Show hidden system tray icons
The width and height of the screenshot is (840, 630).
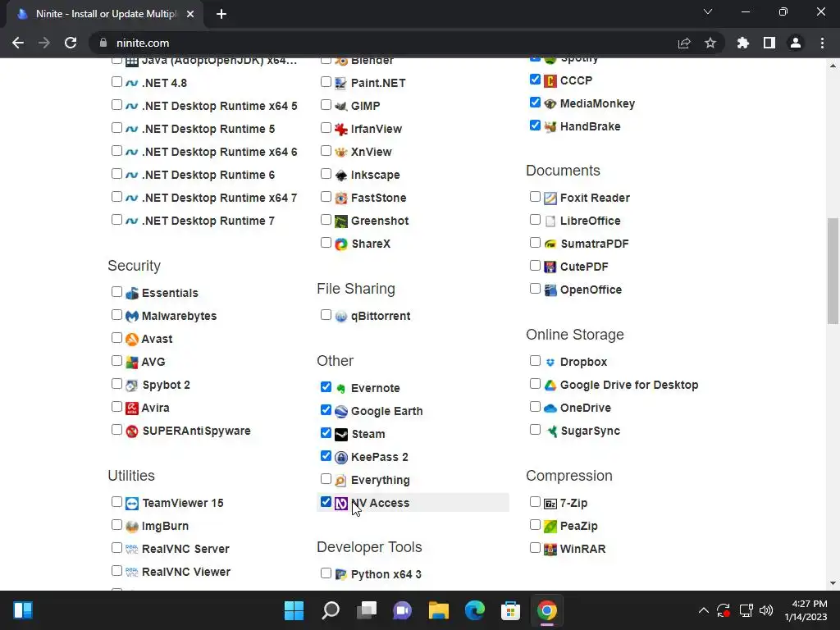703,610
